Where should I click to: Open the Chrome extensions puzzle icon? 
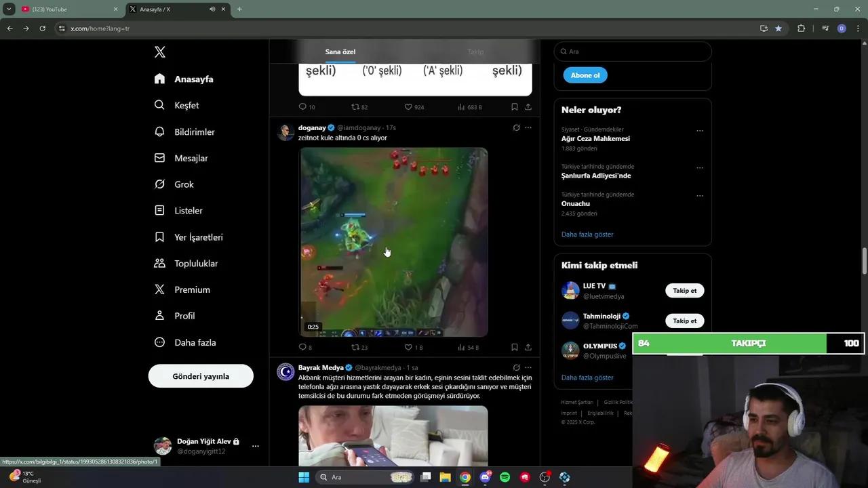click(x=802, y=28)
